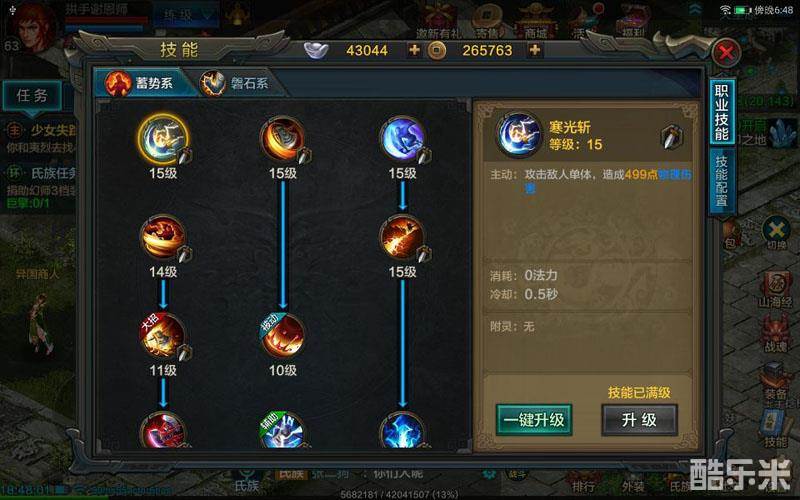Viewport: 800px width, 500px height.
Task: Click the 升级 upgrade button
Action: (x=639, y=420)
